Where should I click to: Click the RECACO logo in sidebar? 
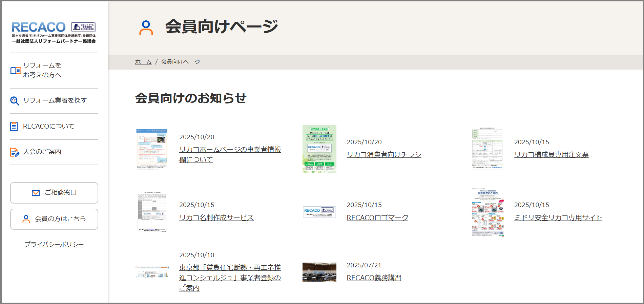coord(54,32)
